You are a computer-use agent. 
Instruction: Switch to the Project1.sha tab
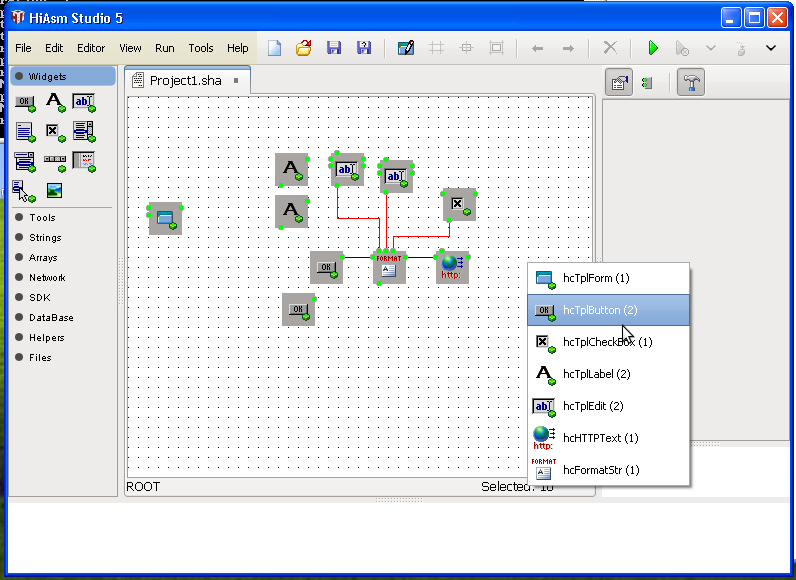click(x=185, y=80)
